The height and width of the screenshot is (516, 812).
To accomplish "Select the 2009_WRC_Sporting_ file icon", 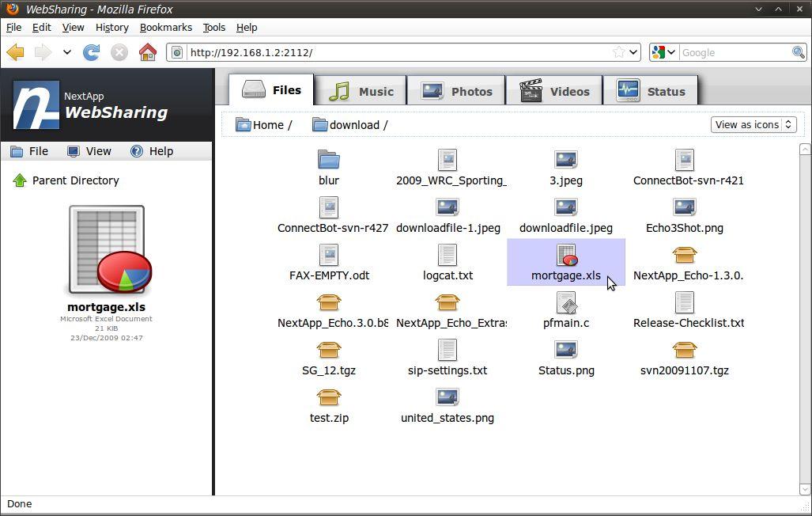I will pos(448,160).
